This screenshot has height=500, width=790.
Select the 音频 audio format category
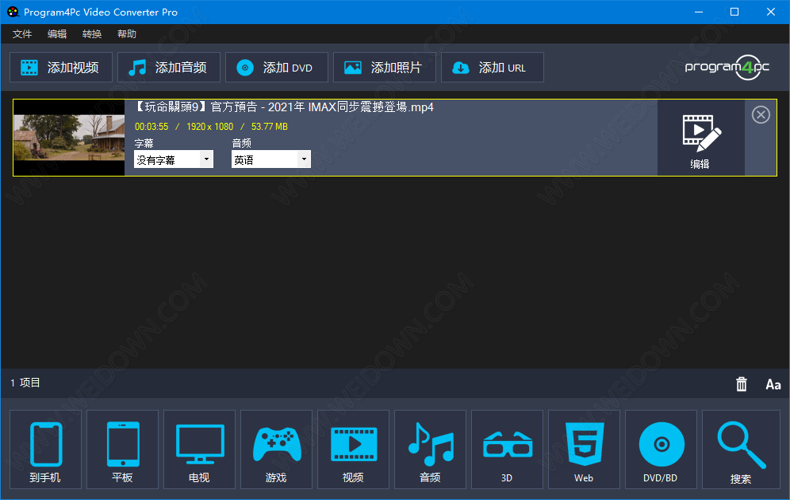click(x=430, y=449)
